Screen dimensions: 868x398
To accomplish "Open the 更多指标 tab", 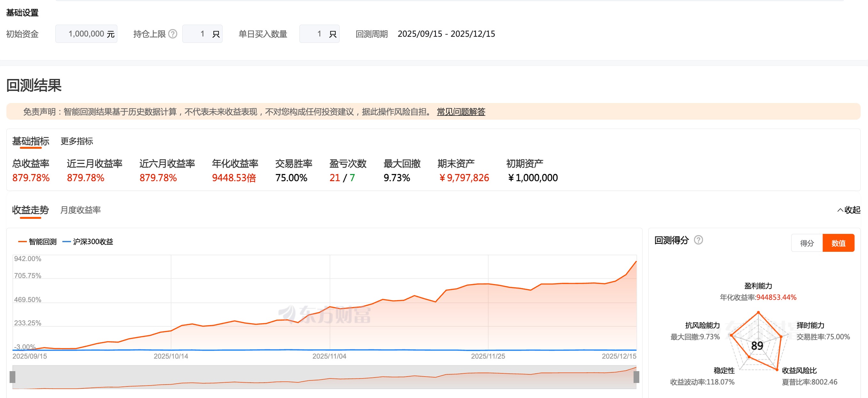I will click(x=76, y=141).
